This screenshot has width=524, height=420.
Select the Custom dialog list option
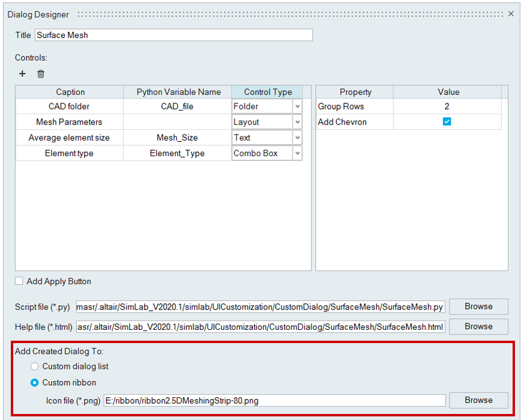tap(35, 367)
